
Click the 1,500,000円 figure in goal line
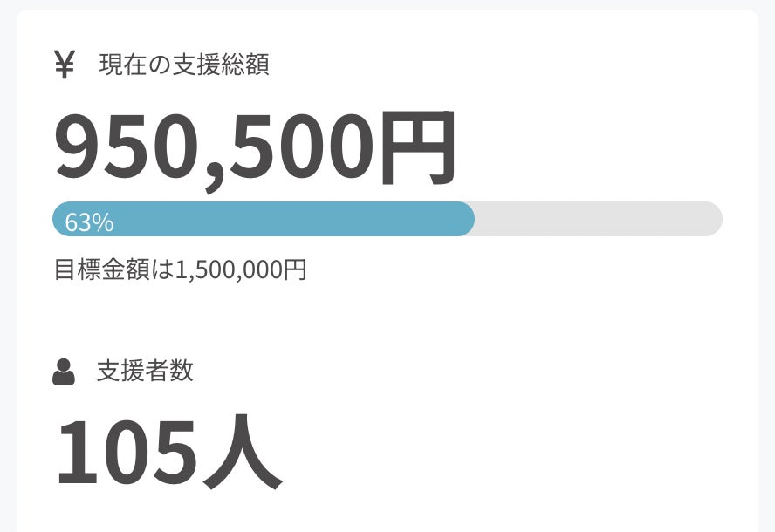(241, 269)
